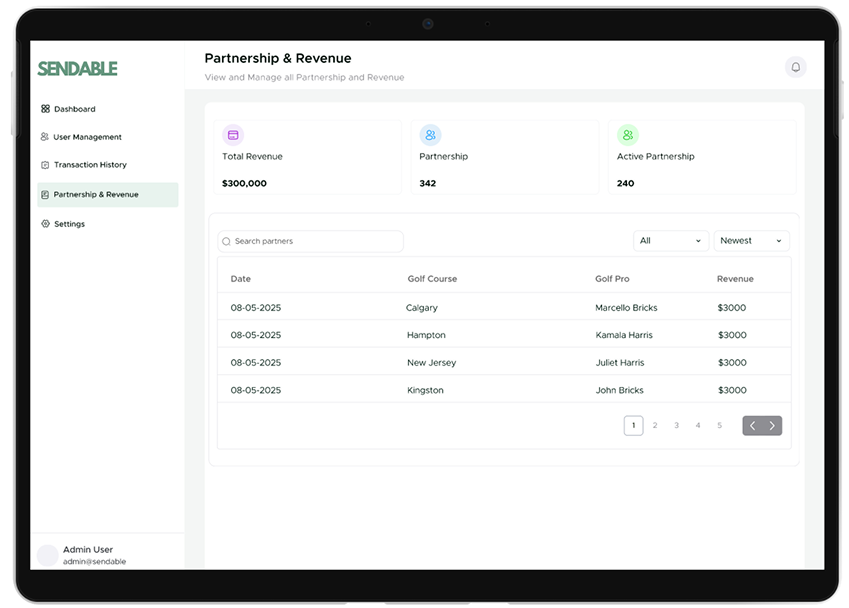Click the next page arrow button
849x608 pixels.
pyautogui.click(x=771, y=425)
